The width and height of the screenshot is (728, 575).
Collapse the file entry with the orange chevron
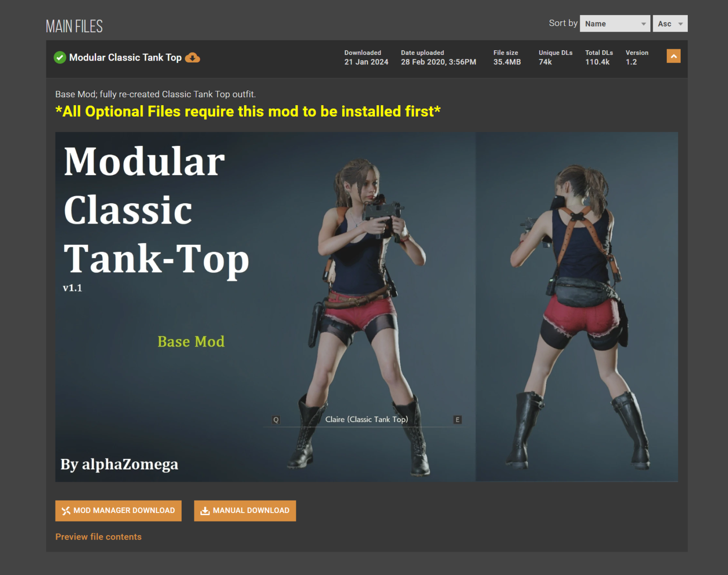point(673,56)
